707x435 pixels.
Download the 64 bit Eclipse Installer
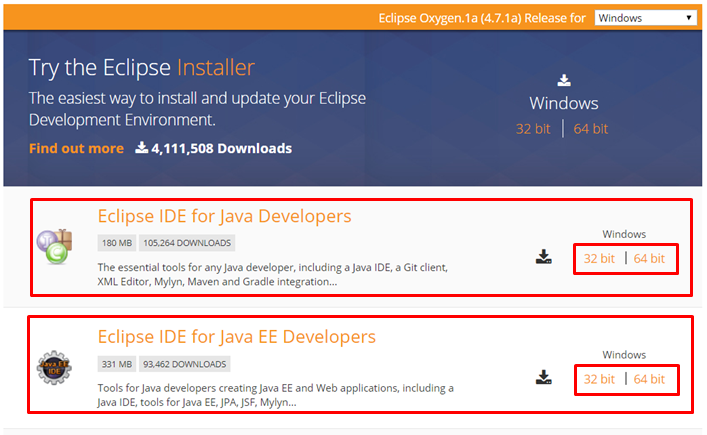pyautogui.click(x=591, y=129)
